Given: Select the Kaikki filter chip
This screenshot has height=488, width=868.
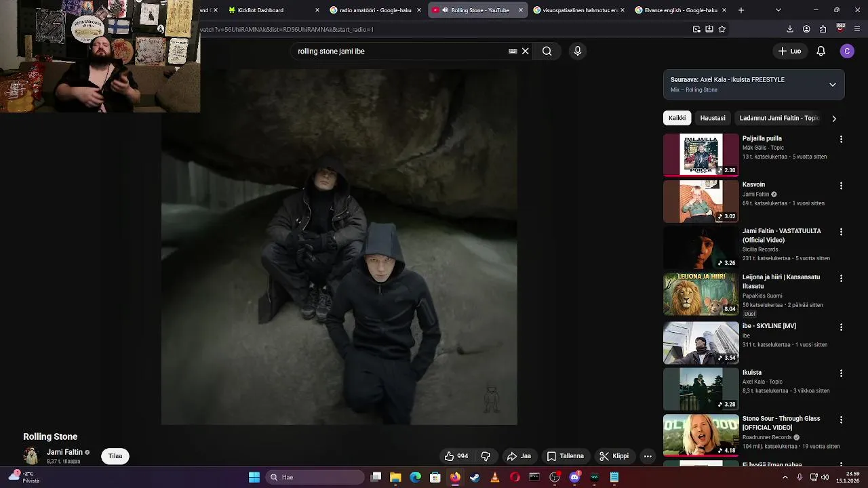Looking at the screenshot, I should point(677,118).
